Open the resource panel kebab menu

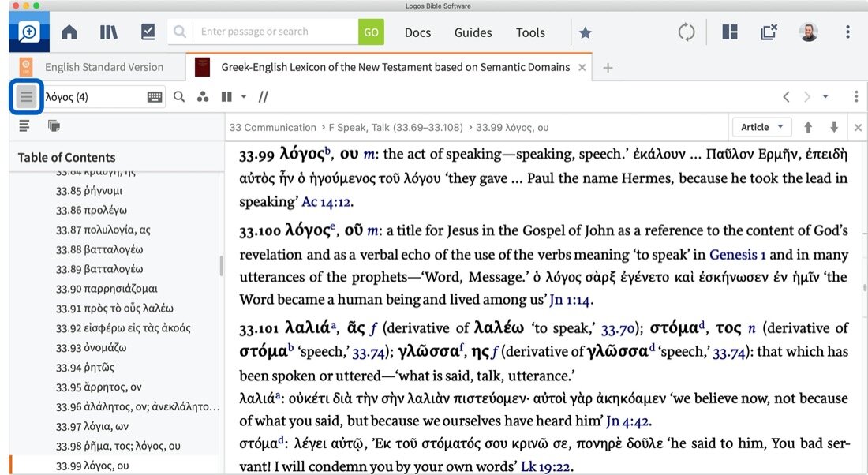coord(856,97)
